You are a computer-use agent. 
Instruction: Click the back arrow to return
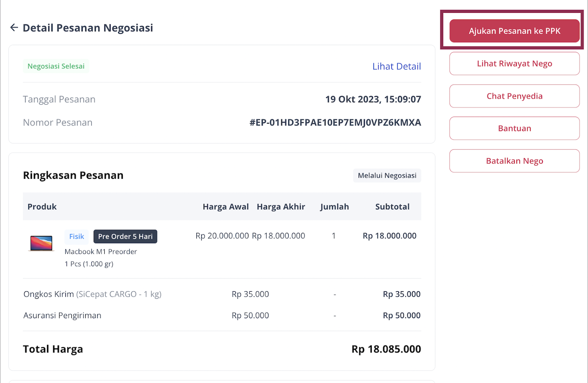click(14, 27)
